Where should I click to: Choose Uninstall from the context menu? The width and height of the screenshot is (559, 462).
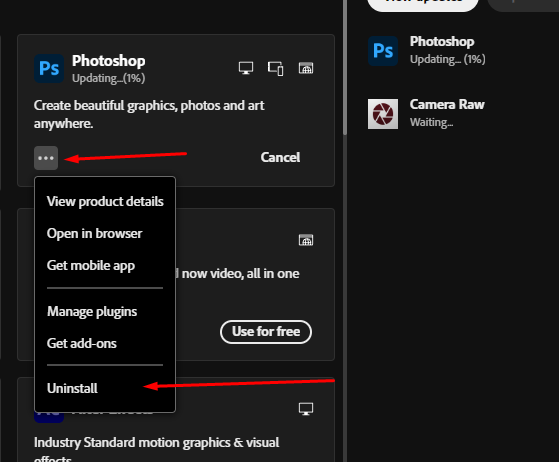(x=72, y=388)
